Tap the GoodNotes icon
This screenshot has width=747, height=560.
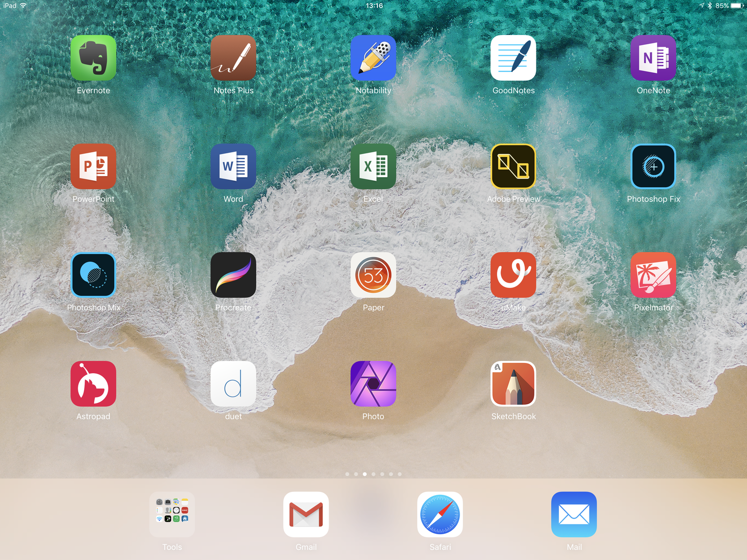(513, 58)
